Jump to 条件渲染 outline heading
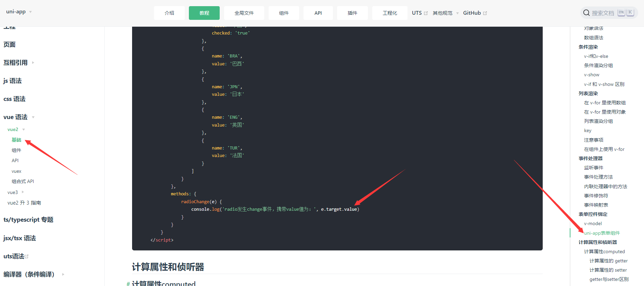The width and height of the screenshot is (644, 286). 588,47
